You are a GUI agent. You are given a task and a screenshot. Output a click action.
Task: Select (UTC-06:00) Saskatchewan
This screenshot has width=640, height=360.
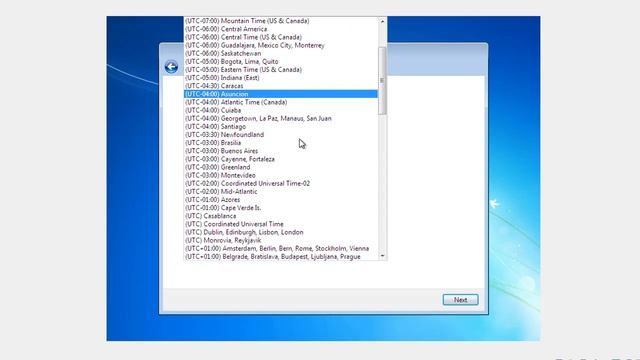click(x=281, y=53)
